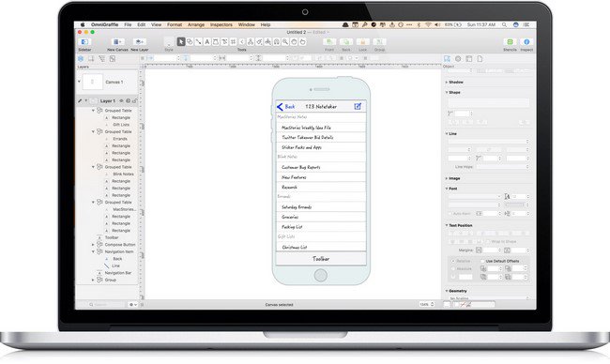
Task: Collapse the Navigation Item group
Action: click(93, 251)
